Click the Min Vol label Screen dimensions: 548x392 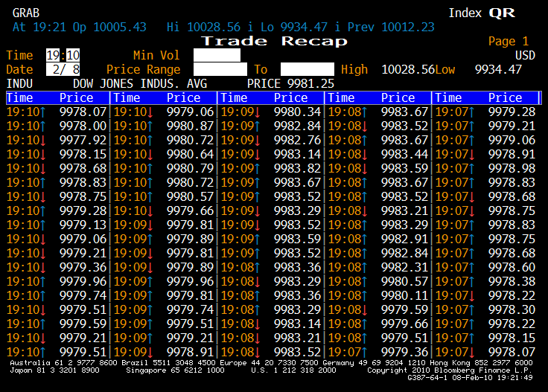(x=156, y=55)
